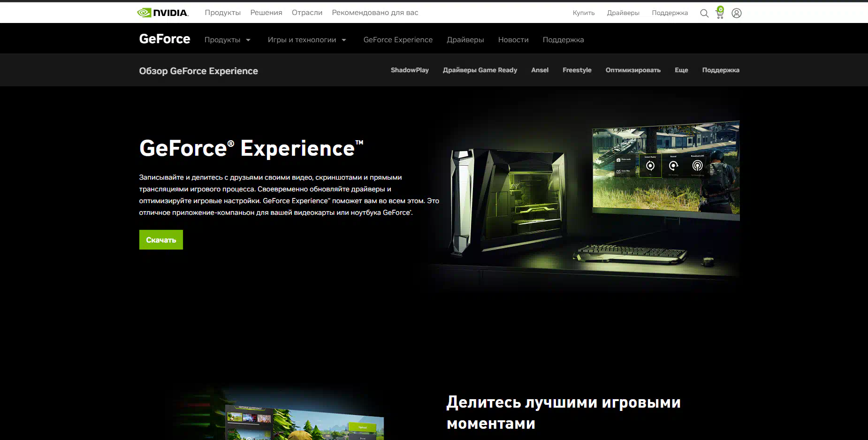This screenshot has height=440, width=868.
Task: Open Решения in the top menu
Action: (x=266, y=13)
